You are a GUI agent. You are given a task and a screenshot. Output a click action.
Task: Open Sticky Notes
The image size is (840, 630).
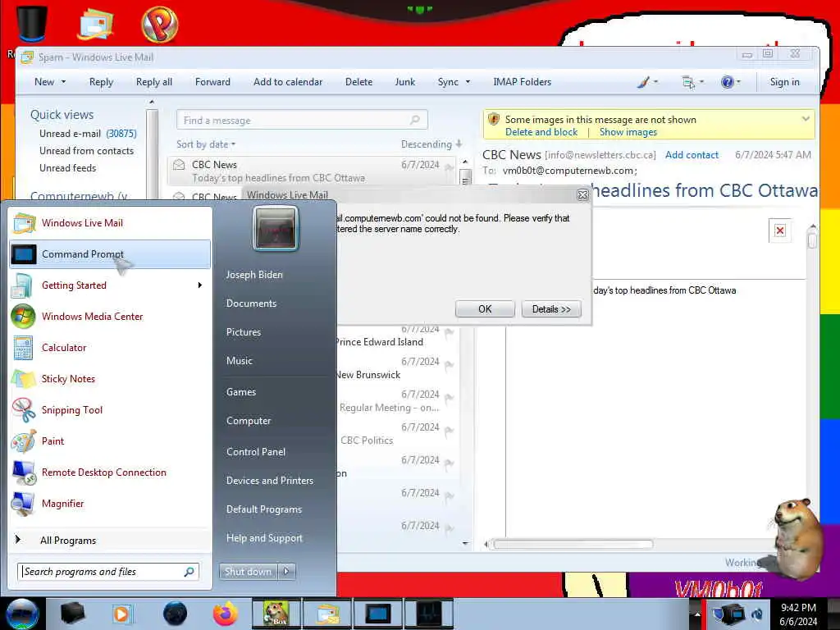110,379
